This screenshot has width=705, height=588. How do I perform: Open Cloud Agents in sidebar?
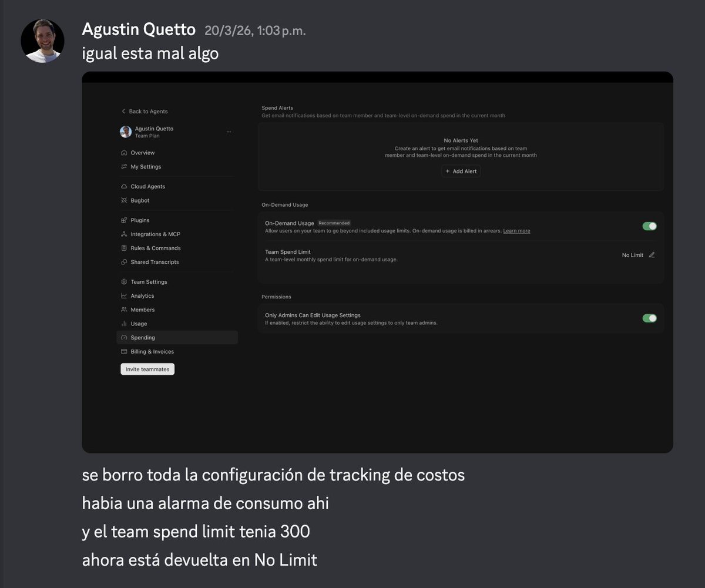pos(148,187)
